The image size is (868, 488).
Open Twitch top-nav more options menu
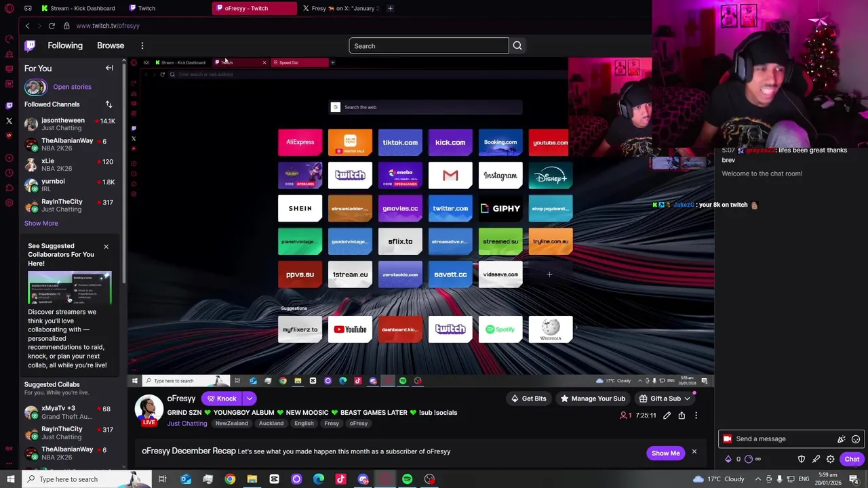point(142,45)
